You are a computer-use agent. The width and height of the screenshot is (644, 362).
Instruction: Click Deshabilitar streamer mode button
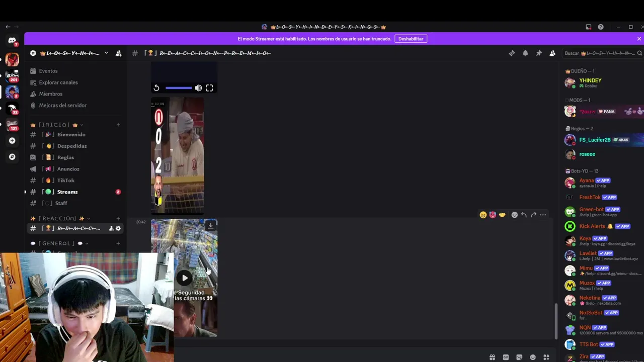point(411,39)
